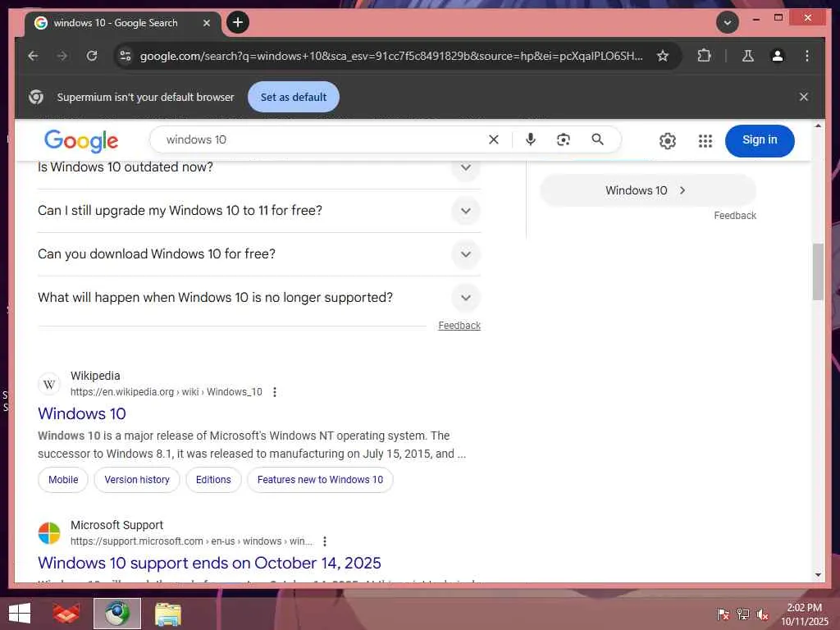Image resolution: width=840 pixels, height=630 pixels.
Task: Clear the search box text
Action: 494,139
